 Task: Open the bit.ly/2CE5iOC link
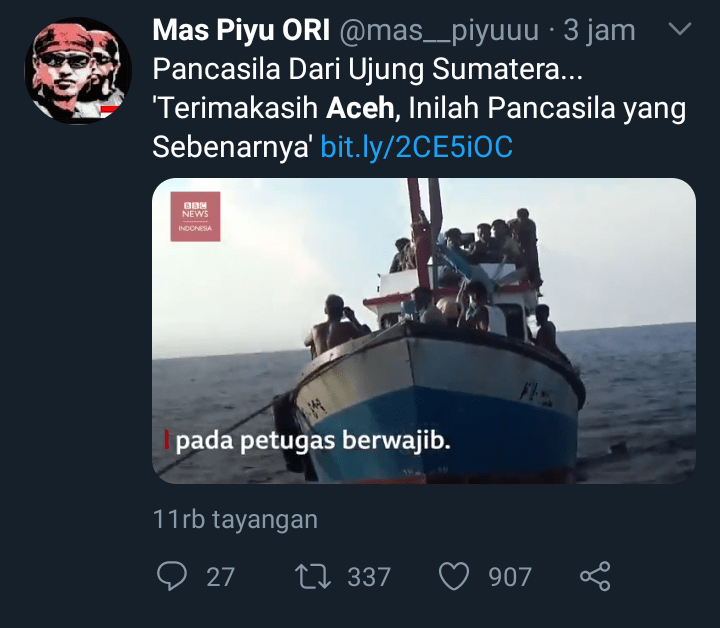[416, 147]
